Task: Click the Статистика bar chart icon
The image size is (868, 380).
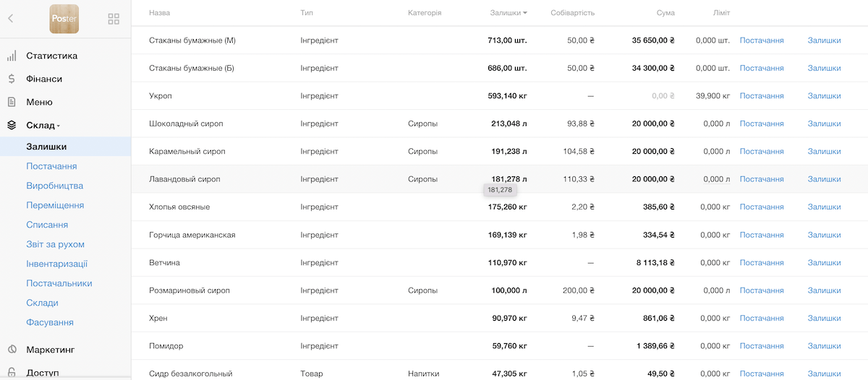Action: [x=12, y=56]
